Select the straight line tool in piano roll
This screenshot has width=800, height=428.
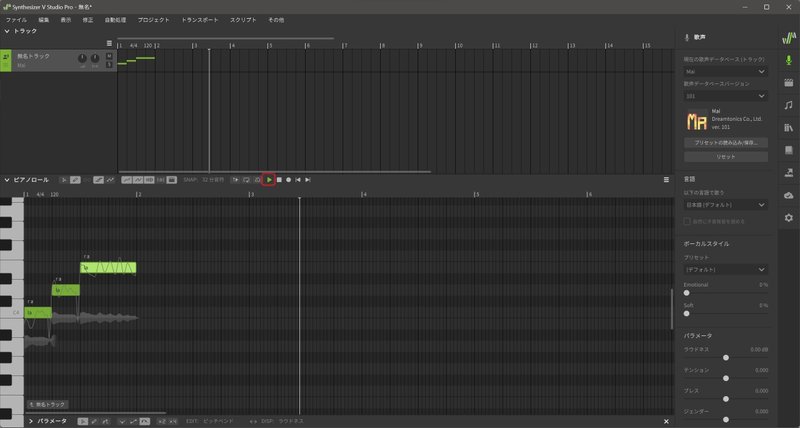coord(98,180)
